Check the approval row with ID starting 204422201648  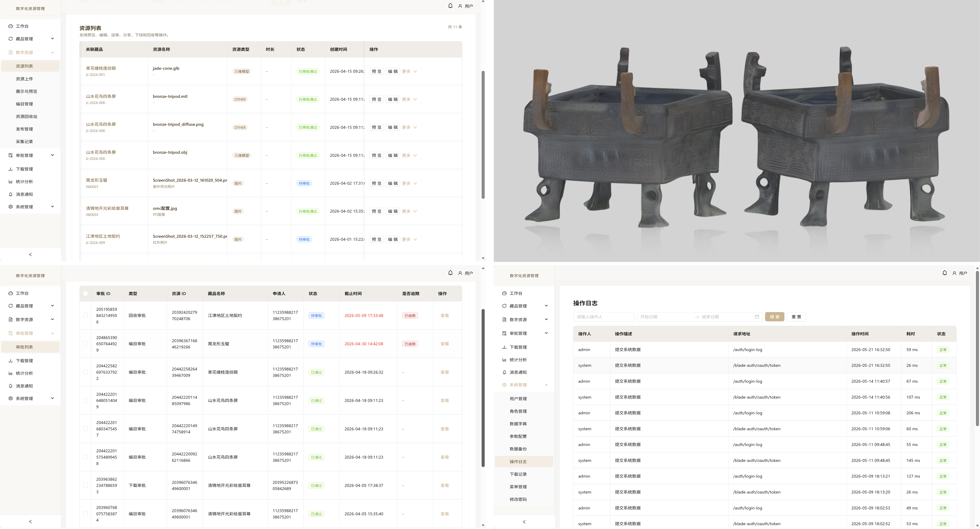(x=85, y=400)
